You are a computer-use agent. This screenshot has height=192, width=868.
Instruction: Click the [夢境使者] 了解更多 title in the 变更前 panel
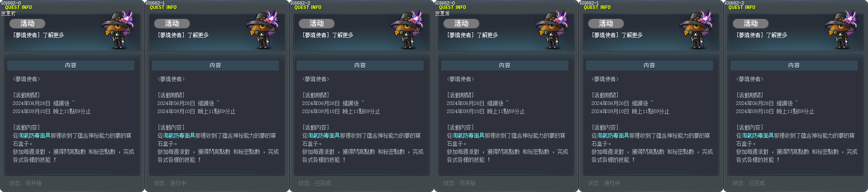(38, 35)
